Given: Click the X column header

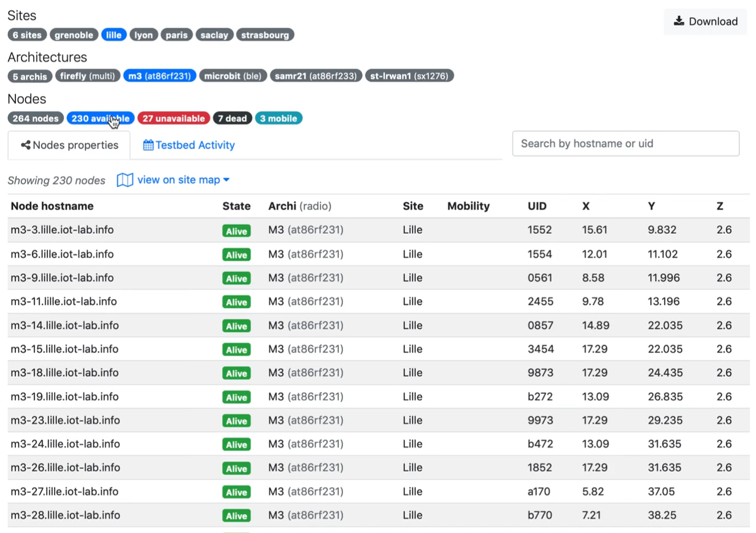Looking at the screenshot, I should (x=586, y=206).
